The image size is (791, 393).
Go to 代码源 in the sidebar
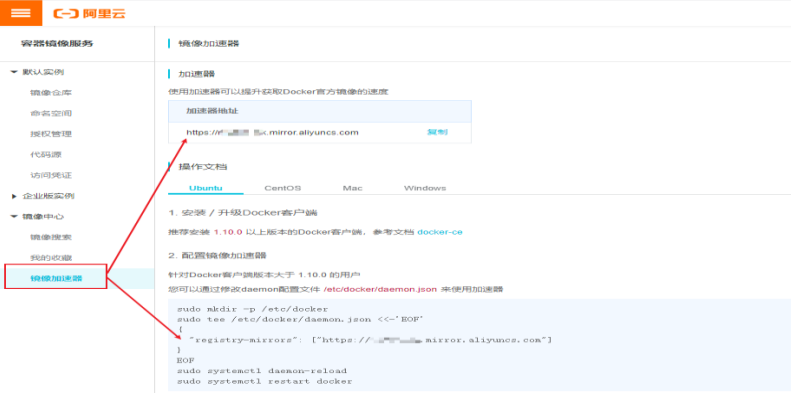45,155
